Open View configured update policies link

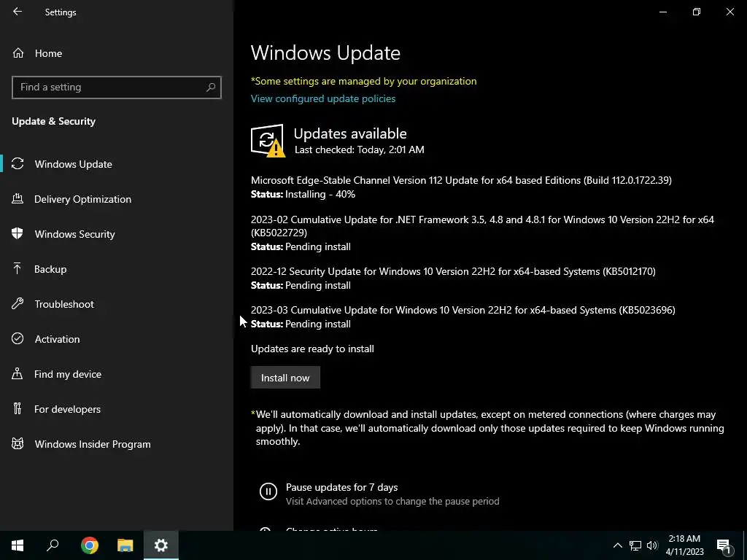(323, 98)
